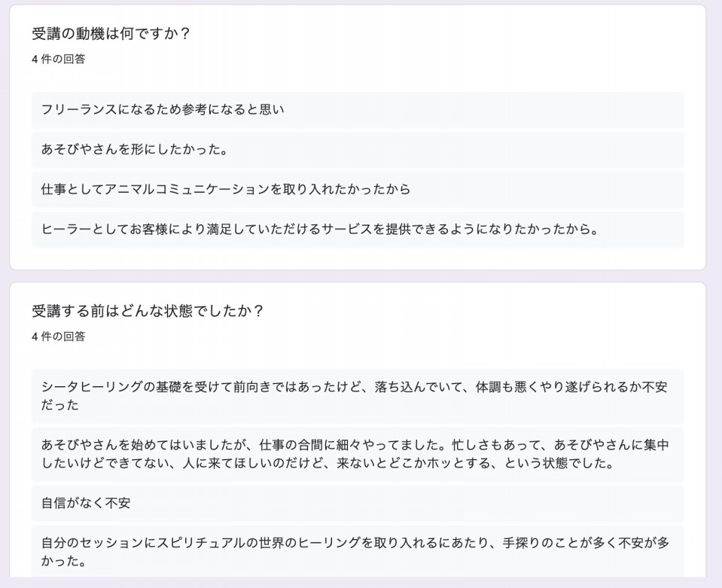Select the response あそびやさんを形にしたかった。
The width and height of the screenshot is (722, 588).
pos(358,150)
